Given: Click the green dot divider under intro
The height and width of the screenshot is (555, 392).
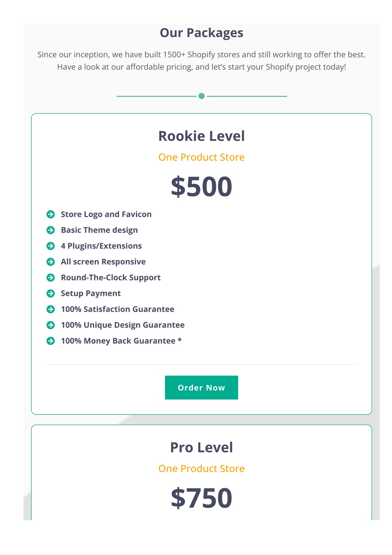Looking at the screenshot, I should click(x=202, y=96).
